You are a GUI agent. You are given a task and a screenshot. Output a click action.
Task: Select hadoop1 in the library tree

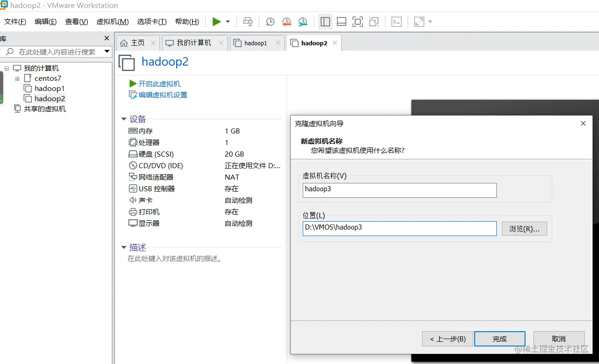(x=49, y=89)
